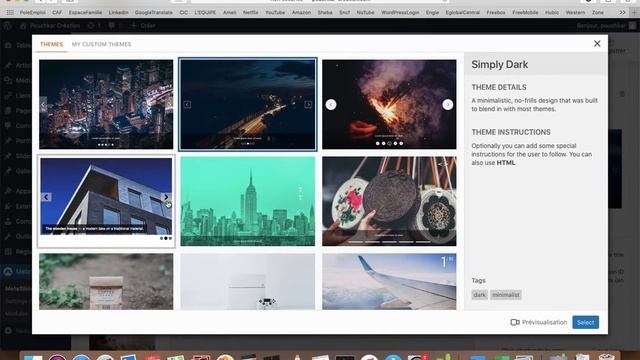Open the Zone bookmark
Image resolution: width=640 pixels, height=360 pixels.
[x=598, y=12]
